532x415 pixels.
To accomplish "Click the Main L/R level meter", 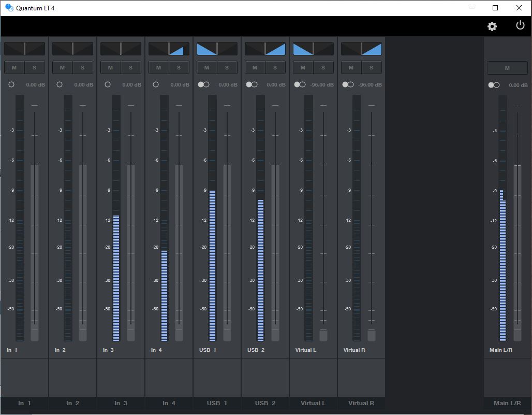I will [x=503, y=218].
